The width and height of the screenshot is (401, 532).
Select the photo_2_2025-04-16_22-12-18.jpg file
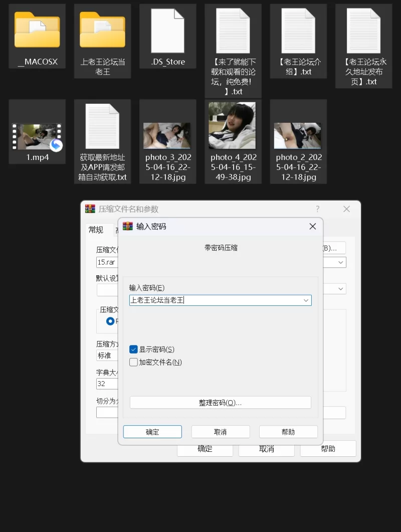coord(298,141)
